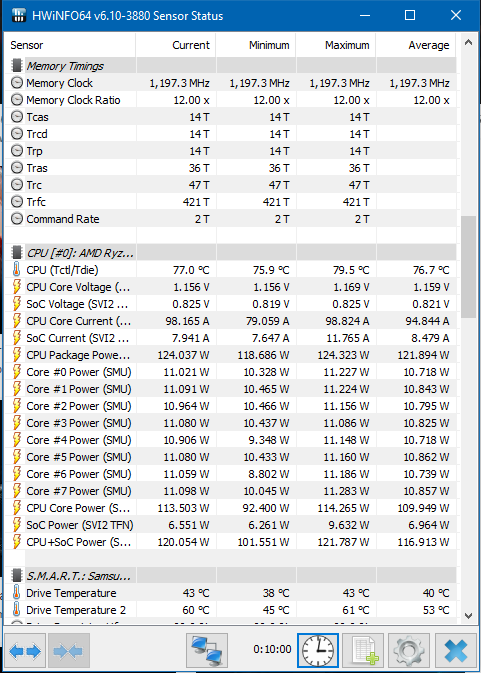Click the Sensor column header

[x=70, y=45]
